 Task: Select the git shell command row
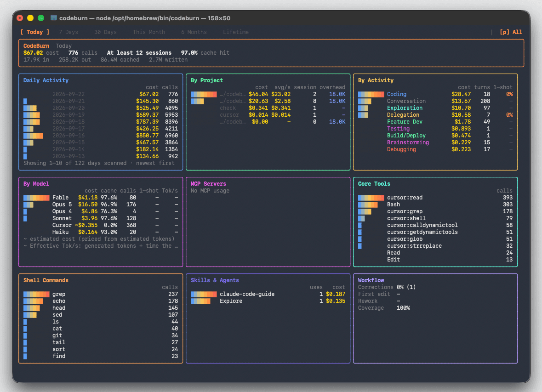coord(101,335)
